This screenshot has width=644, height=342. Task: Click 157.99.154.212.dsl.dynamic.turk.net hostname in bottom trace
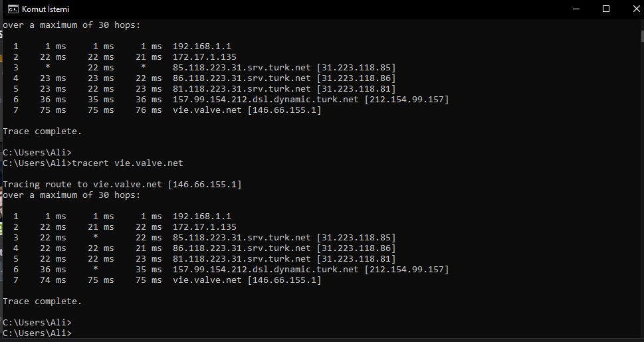(266, 270)
